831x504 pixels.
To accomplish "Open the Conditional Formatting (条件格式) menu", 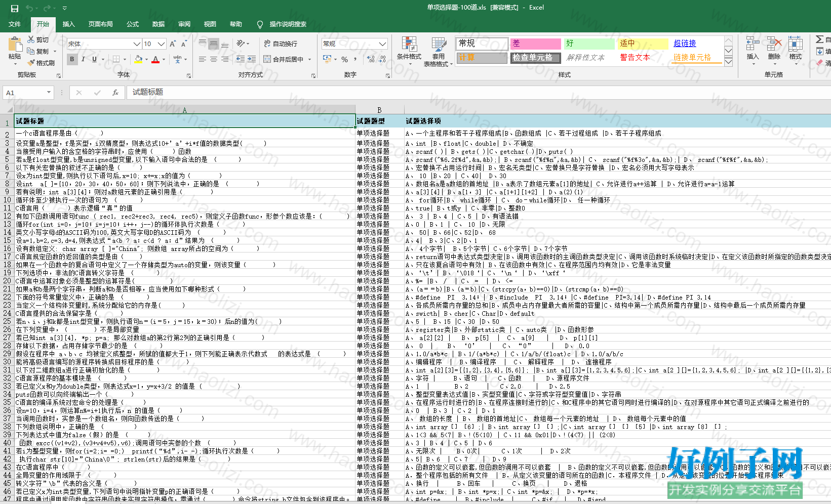I will (409, 52).
